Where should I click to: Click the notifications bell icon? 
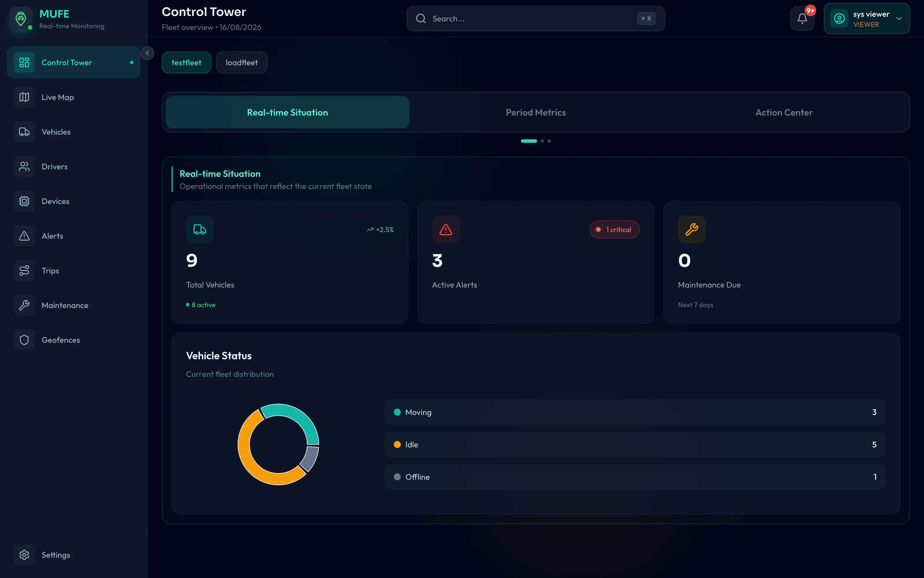click(802, 18)
